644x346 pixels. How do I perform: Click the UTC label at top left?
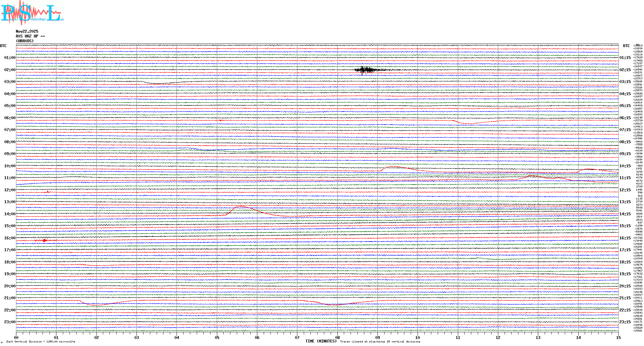point(3,46)
